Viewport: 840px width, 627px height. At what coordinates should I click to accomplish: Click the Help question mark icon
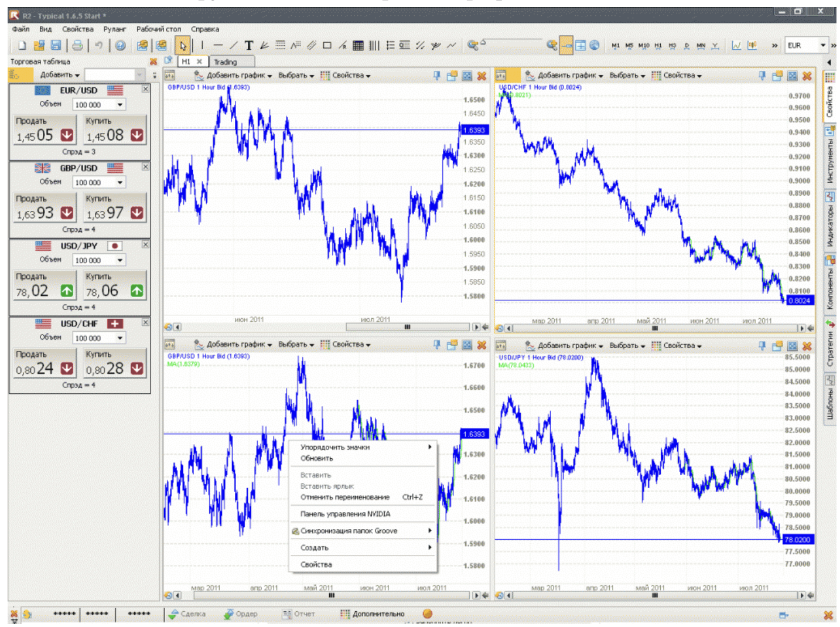click(120, 46)
